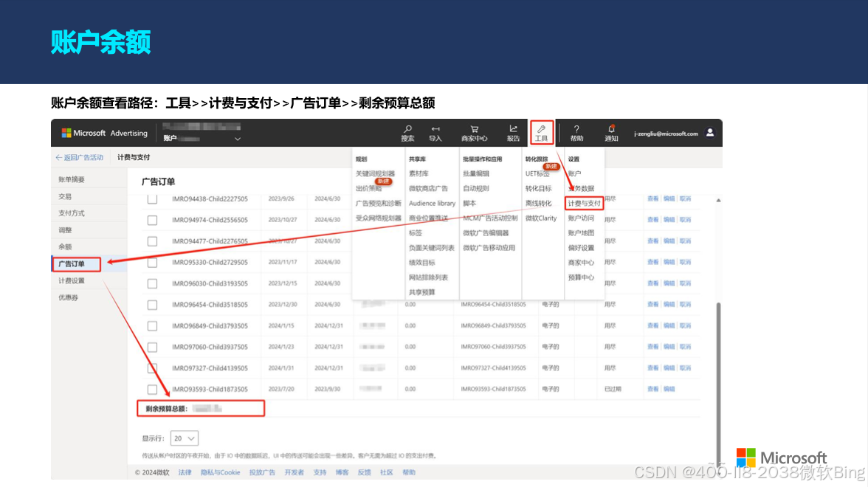Image resolution: width=868 pixels, height=487 pixels.
Task: Open 微软Clarity in tools menu
Action: coord(541,218)
